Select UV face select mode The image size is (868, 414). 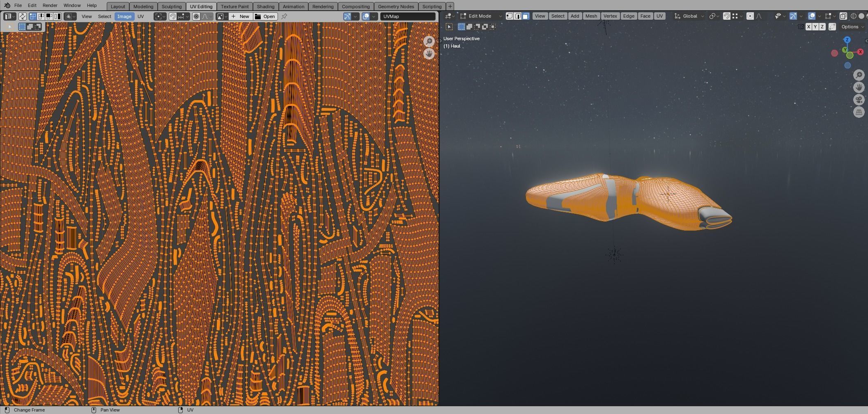click(49, 16)
